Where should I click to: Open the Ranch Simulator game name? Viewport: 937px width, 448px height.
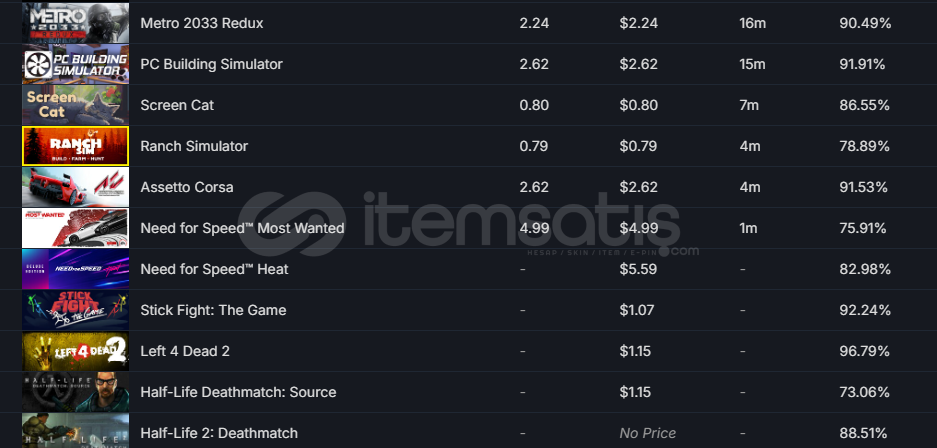click(x=194, y=146)
